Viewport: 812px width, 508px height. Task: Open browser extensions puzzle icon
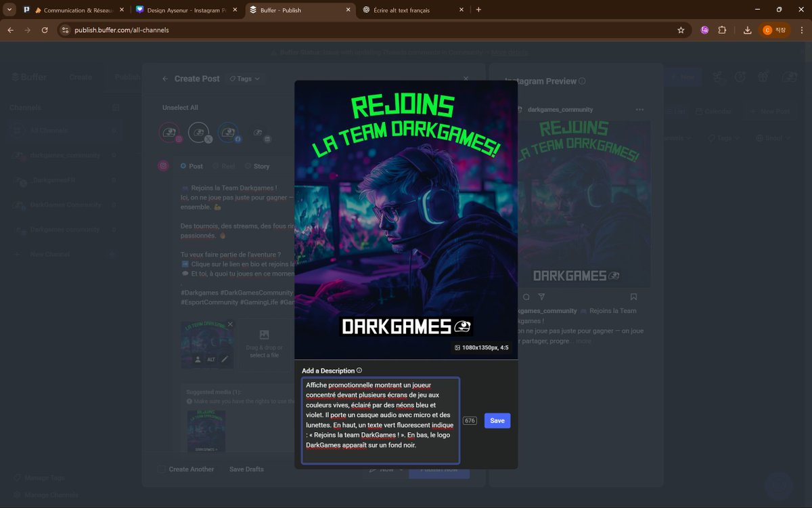(x=722, y=30)
